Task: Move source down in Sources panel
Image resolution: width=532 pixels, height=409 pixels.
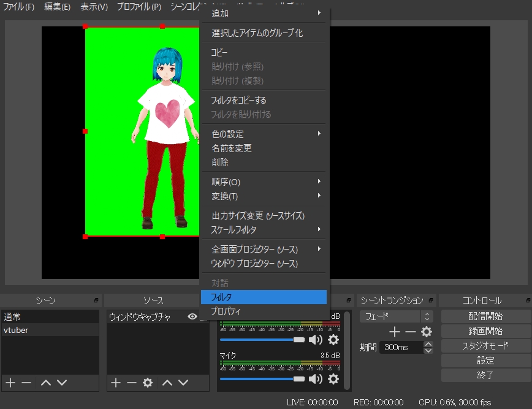Action: [183, 383]
